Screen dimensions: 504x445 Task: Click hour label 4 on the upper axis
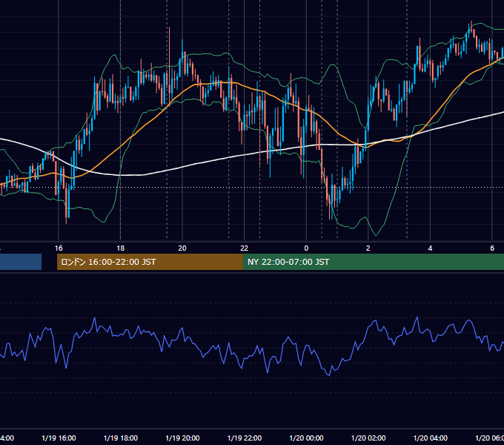[x=430, y=248]
